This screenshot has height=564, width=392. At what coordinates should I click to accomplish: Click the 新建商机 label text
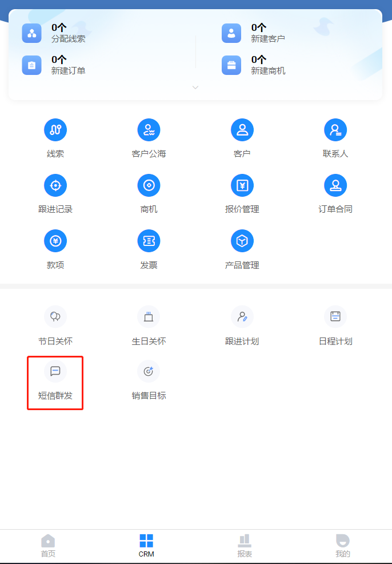[x=268, y=71]
